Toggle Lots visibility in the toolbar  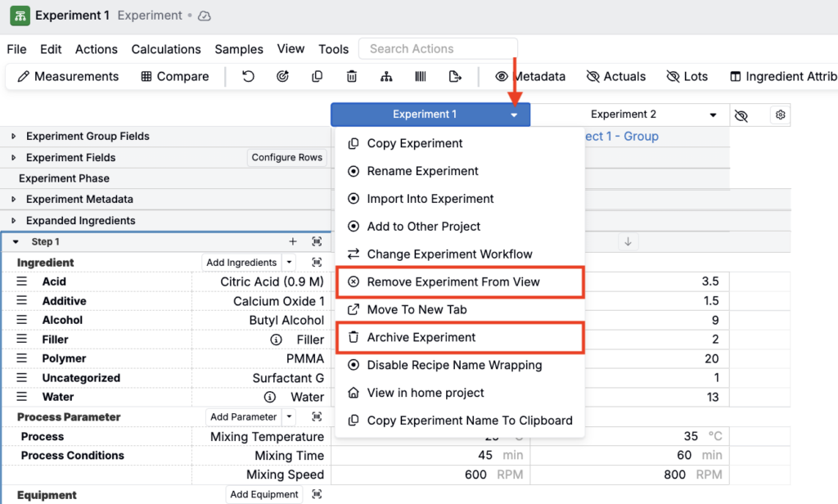(687, 77)
